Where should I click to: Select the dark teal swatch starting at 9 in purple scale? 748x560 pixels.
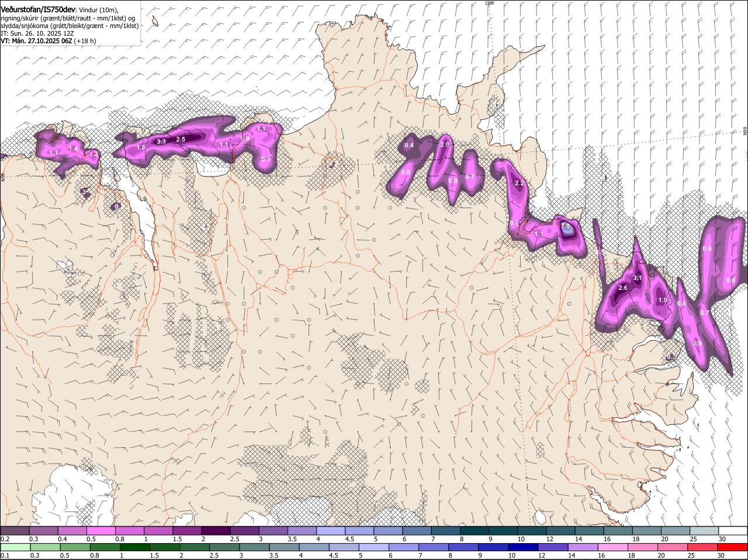tap(503, 531)
